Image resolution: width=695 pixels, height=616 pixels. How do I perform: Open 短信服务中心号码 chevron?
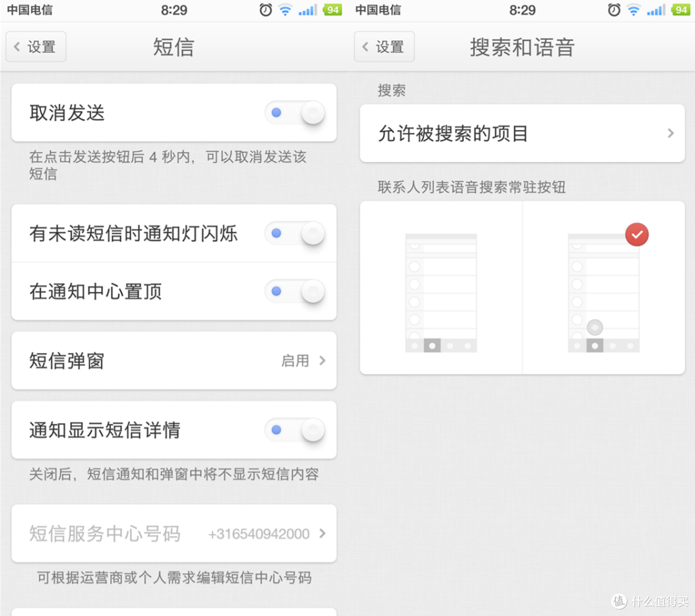[x=322, y=534]
